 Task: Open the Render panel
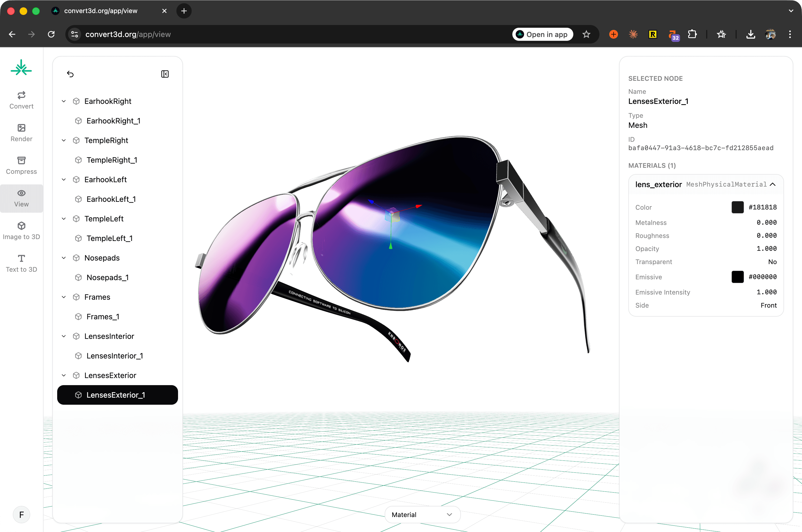pyautogui.click(x=21, y=132)
